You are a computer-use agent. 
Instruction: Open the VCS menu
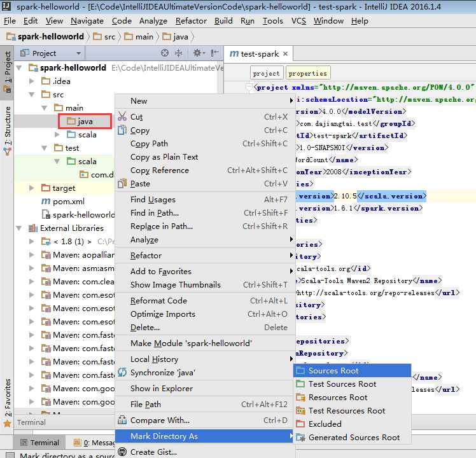point(298,20)
